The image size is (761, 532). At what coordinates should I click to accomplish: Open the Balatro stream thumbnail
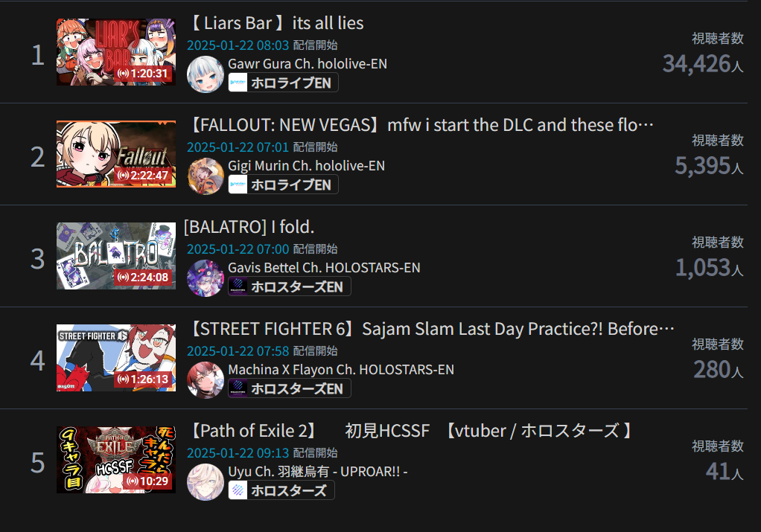click(x=116, y=255)
